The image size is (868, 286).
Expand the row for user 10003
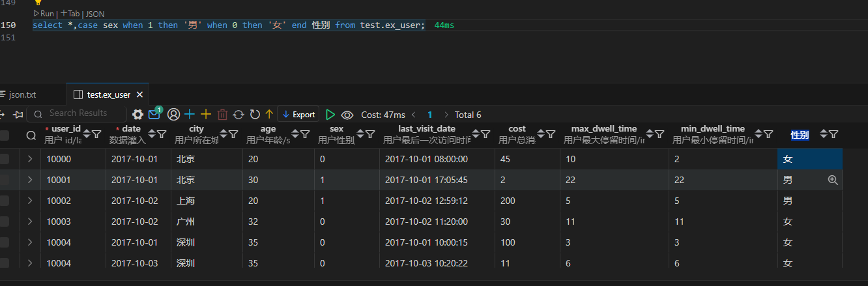click(x=30, y=222)
